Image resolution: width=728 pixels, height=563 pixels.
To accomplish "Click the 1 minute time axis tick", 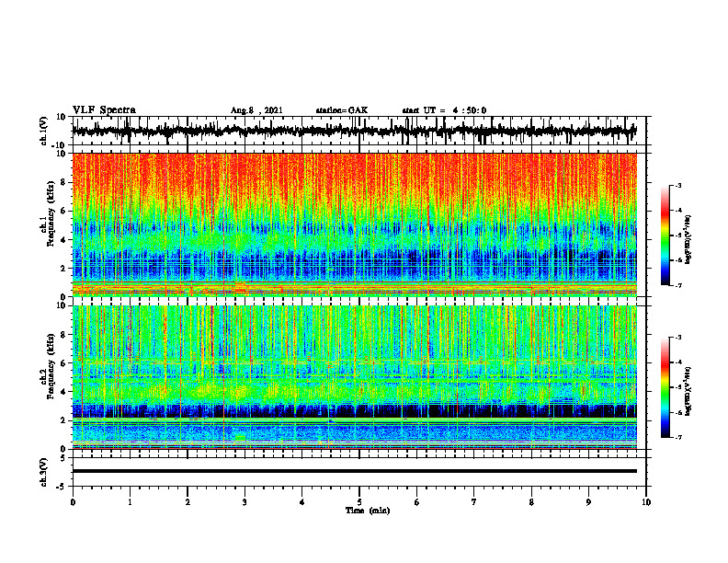I will tap(130, 502).
